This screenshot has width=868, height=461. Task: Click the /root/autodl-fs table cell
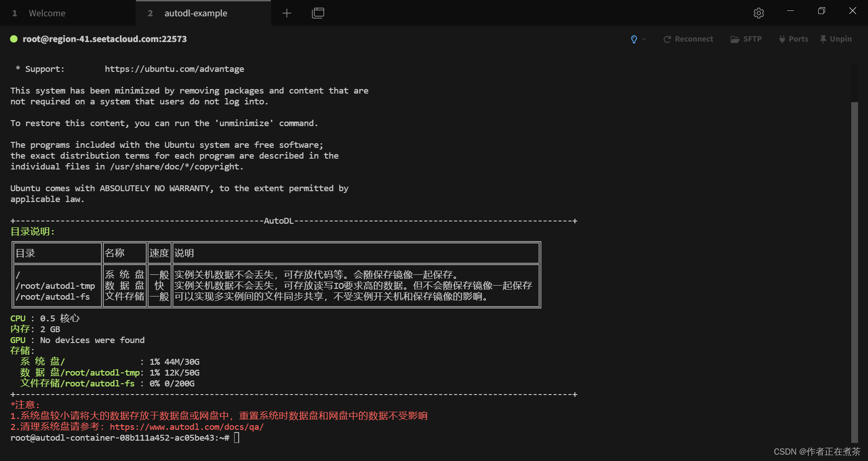(53, 297)
